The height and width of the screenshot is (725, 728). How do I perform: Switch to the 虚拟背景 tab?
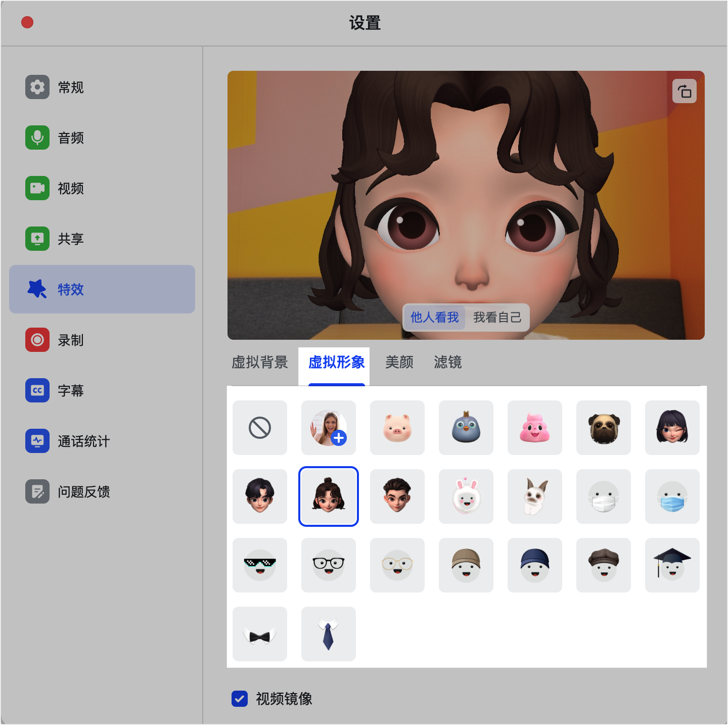(260, 362)
